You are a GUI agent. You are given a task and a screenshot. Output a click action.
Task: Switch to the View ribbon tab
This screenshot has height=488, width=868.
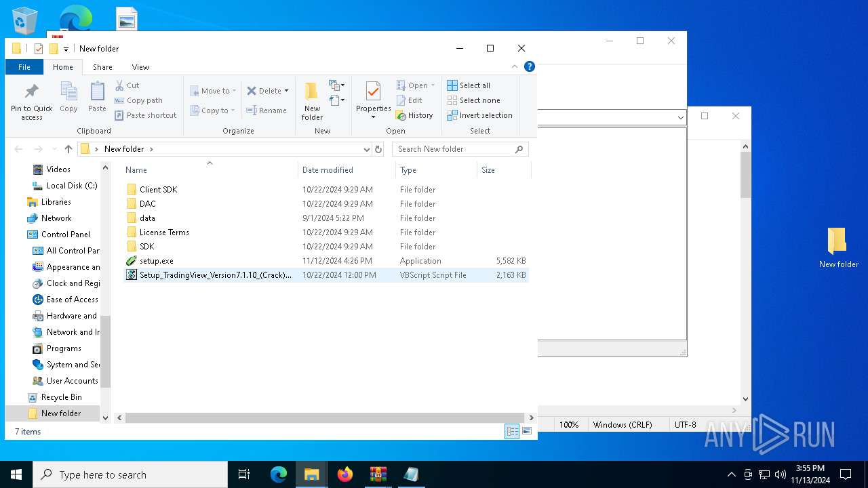(x=140, y=67)
